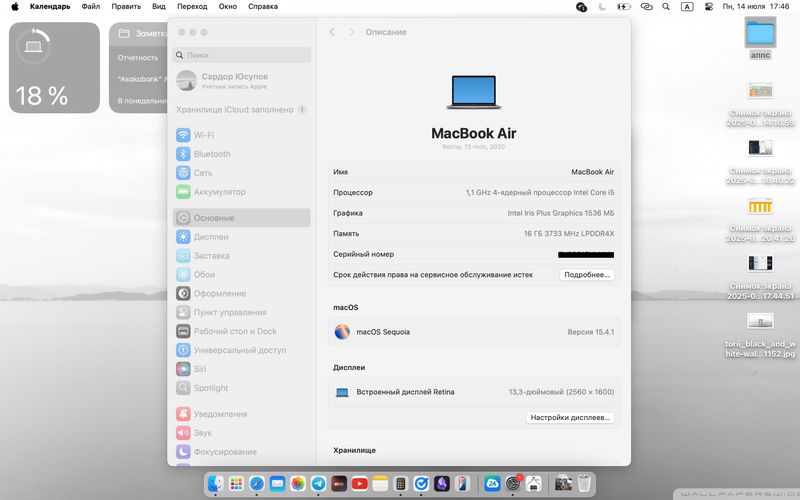Open Уведомления settings in the sidebar

(x=241, y=414)
